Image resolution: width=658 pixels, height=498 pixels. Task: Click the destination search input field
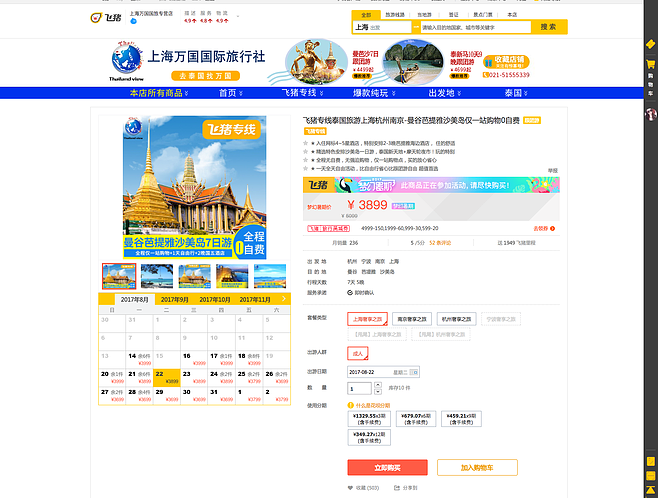click(476, 27)
